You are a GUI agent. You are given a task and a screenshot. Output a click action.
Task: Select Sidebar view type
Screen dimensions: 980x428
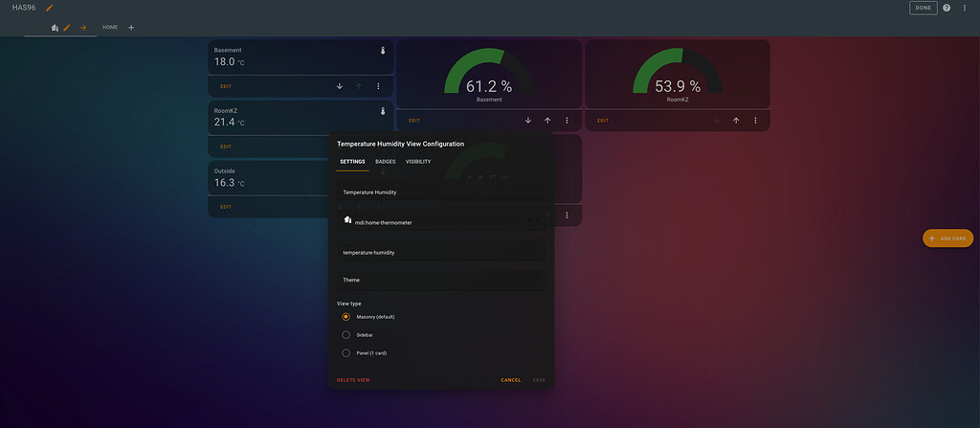coord(346,335)
